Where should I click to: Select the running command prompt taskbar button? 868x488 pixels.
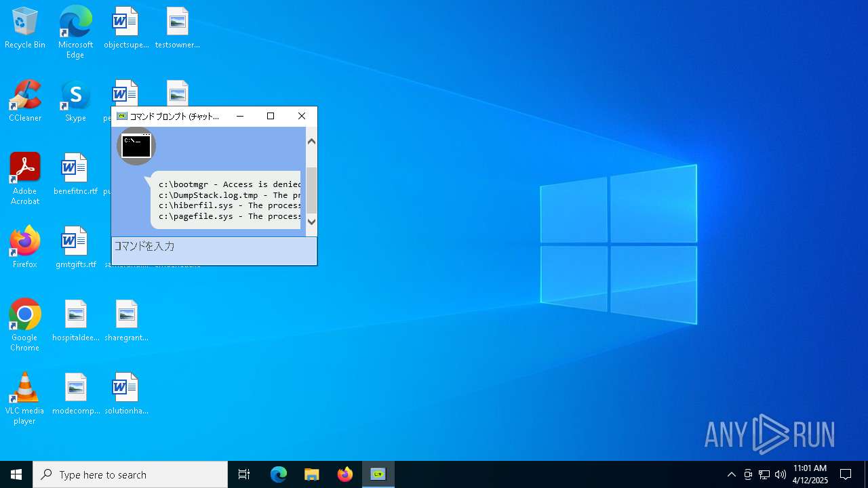pos(378,474)
